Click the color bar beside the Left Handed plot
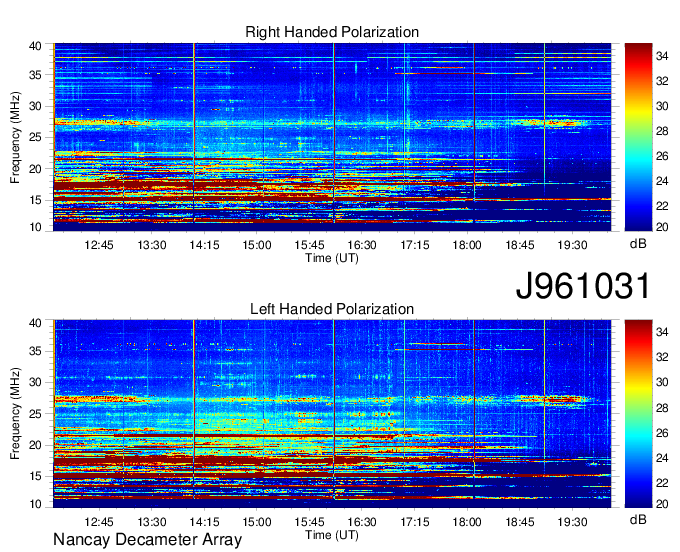 [x=638, y=414]
